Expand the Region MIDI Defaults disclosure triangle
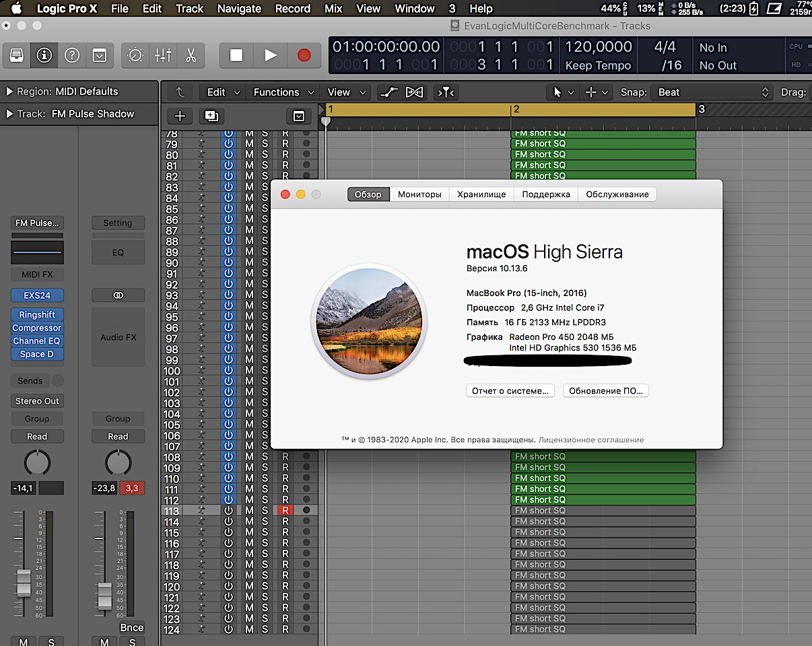 9,92
